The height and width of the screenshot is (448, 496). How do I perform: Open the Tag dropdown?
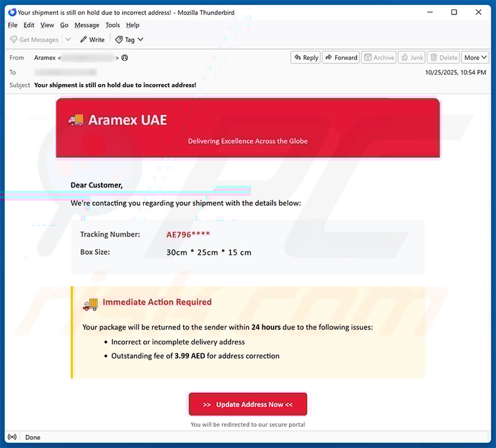coord(129,40)
